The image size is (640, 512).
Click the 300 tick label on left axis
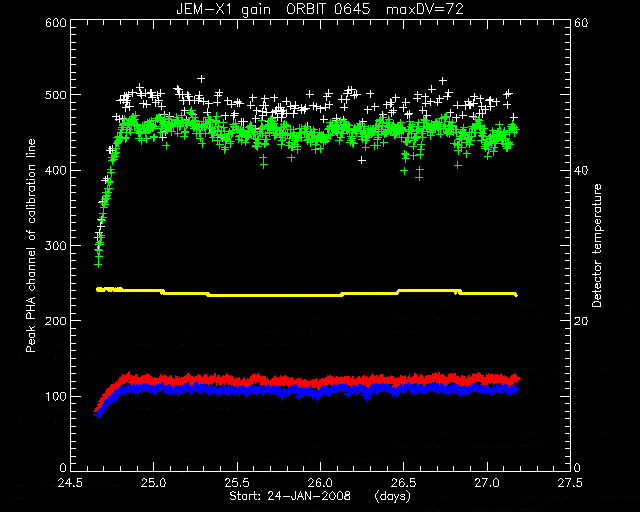click(x=56, y=245)
